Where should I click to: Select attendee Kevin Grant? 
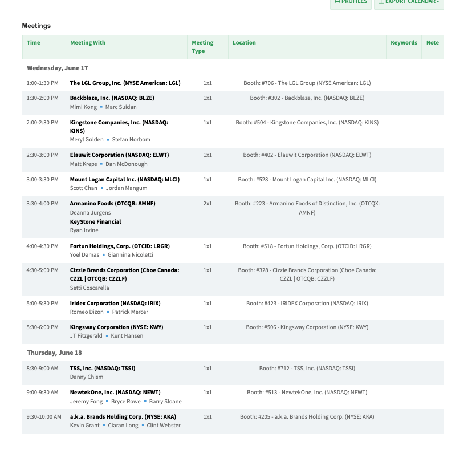(x=84, y=425)
